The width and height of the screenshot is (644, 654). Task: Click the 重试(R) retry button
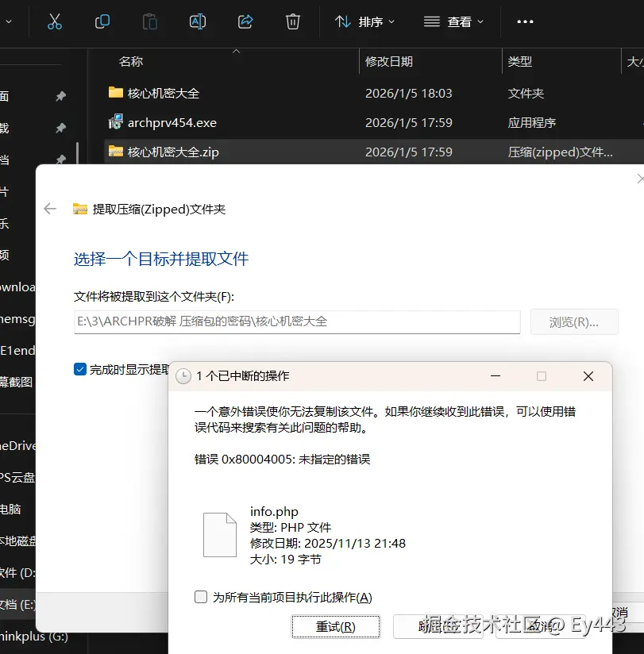[336, 626]
